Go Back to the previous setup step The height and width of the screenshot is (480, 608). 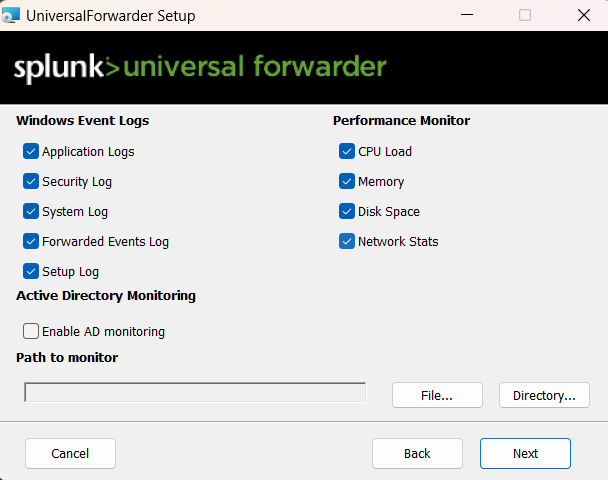click(417, 453)
